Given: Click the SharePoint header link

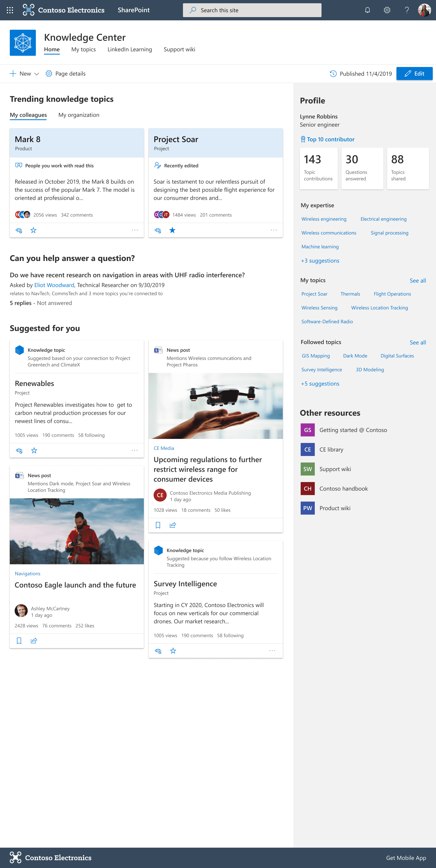Looking at the screenshot, I should [133, 10].
